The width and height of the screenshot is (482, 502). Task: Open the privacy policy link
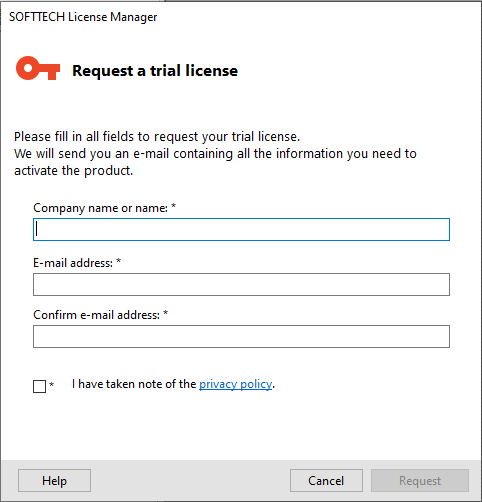point(236,384)
